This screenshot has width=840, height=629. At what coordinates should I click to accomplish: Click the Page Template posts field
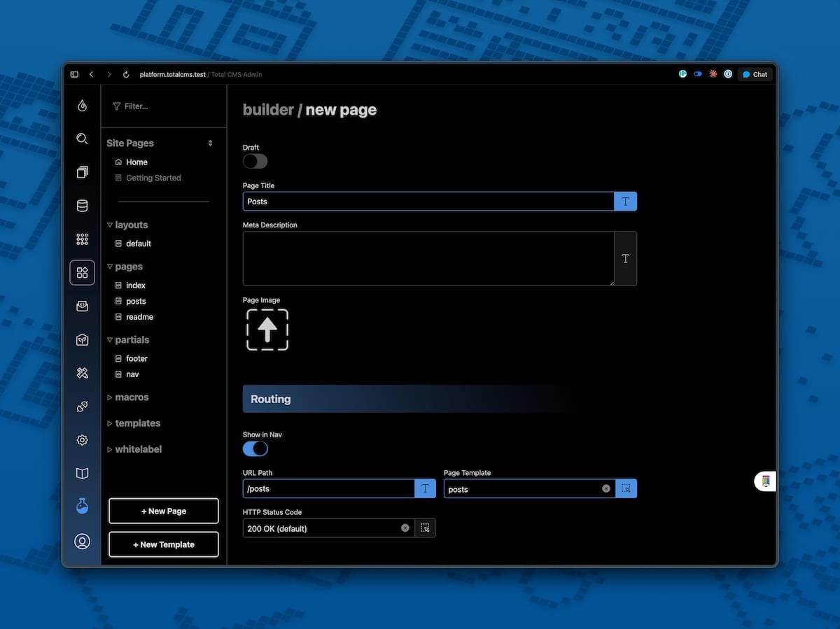[x=529, y=489]
